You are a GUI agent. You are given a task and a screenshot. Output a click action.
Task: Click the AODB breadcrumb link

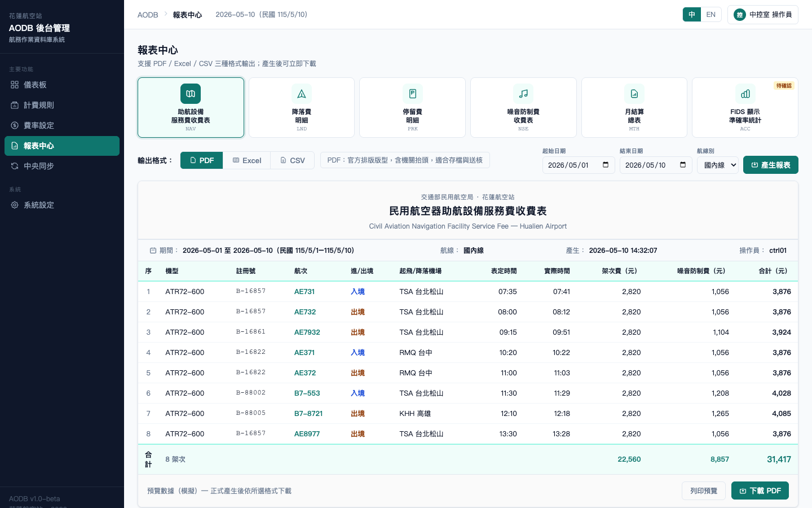(x=148, y=15)
